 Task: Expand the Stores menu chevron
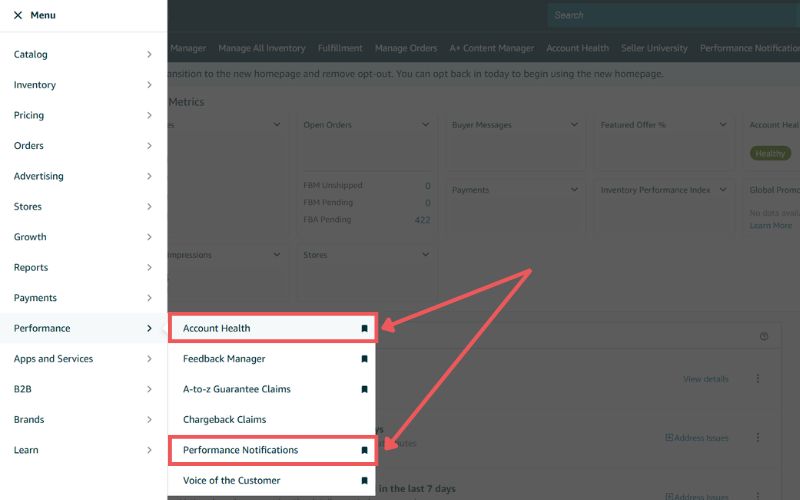tap(149, 207)
